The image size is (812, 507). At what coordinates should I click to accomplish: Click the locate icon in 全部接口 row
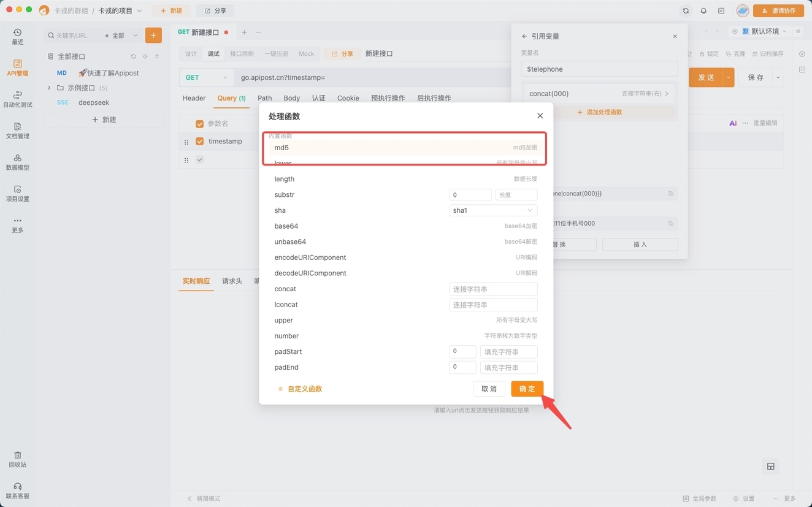(145, 56)
